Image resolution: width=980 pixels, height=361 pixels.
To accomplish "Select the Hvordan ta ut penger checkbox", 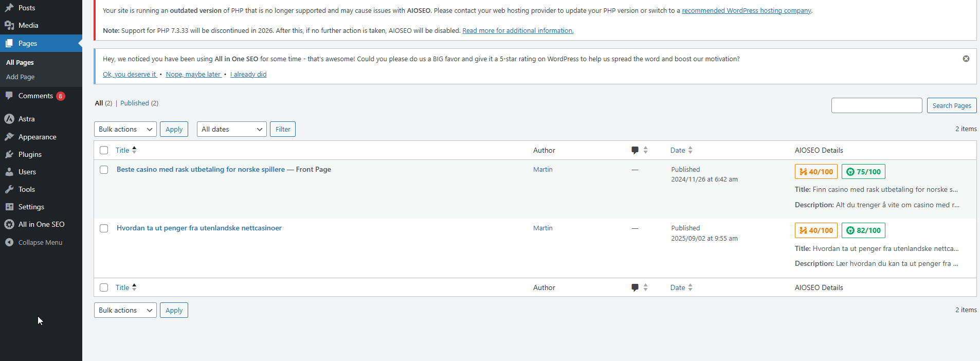I will pos(104,228).
